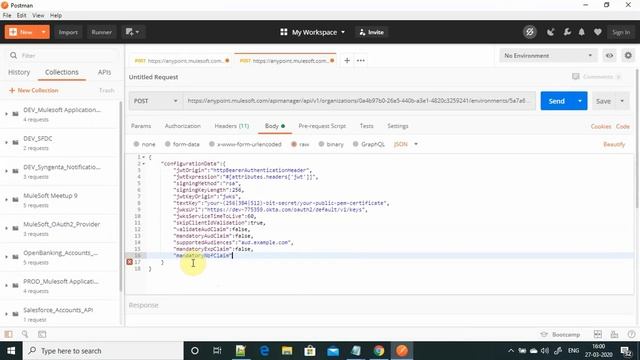Collapse JSON at line 2 fold arrow

(144, 164)
